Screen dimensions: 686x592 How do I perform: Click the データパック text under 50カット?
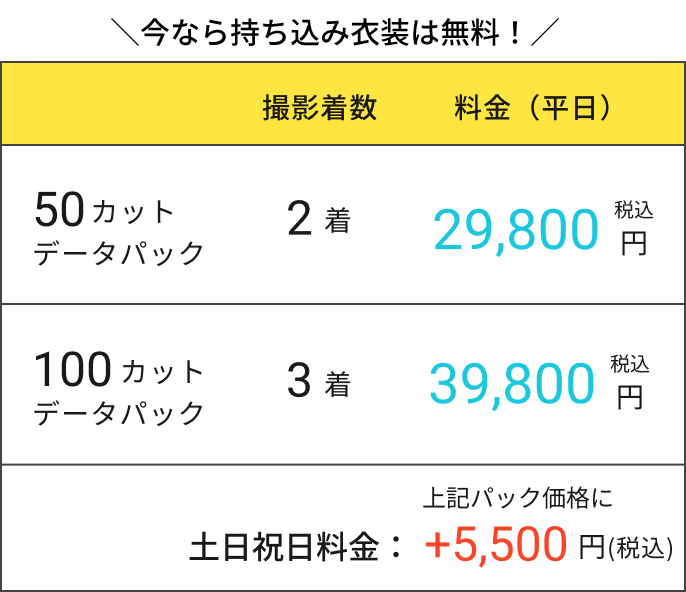119,253
